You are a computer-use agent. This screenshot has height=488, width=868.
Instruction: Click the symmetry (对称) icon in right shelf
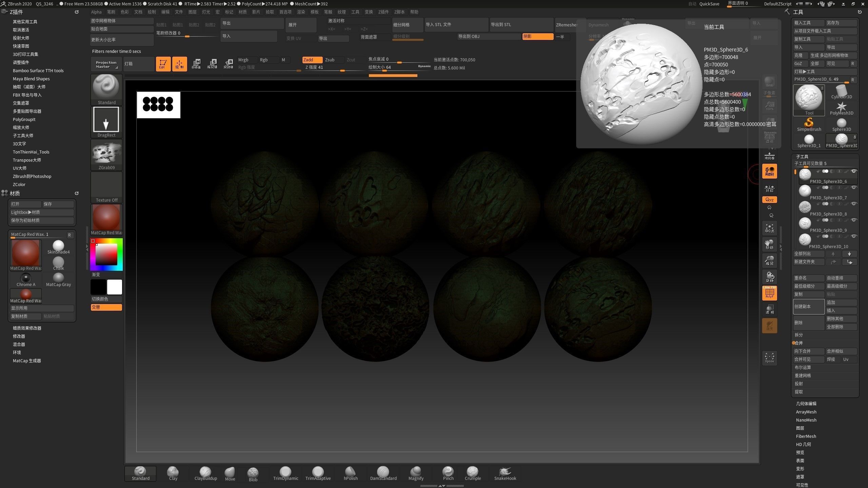(x=769, y=188)
